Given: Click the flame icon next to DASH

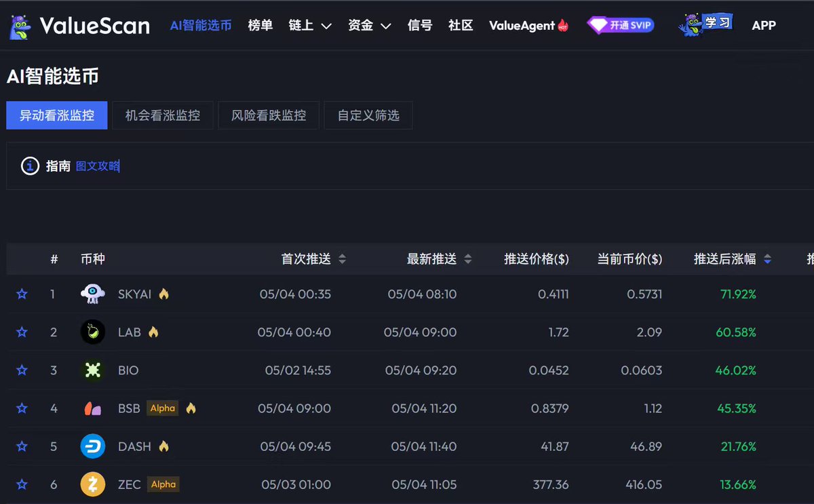Looking at the screenshot, I should tap(163, 446).
